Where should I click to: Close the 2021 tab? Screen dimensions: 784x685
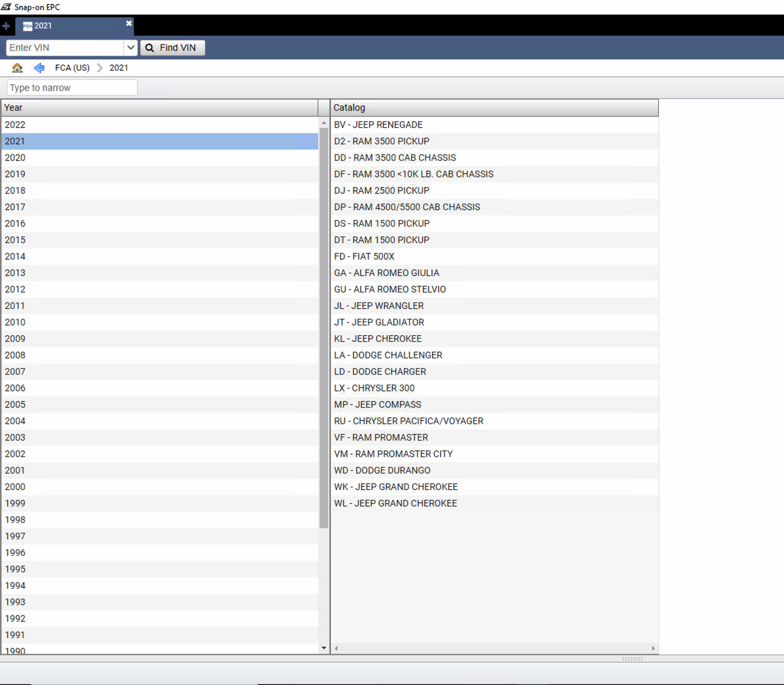click(129, 23)
